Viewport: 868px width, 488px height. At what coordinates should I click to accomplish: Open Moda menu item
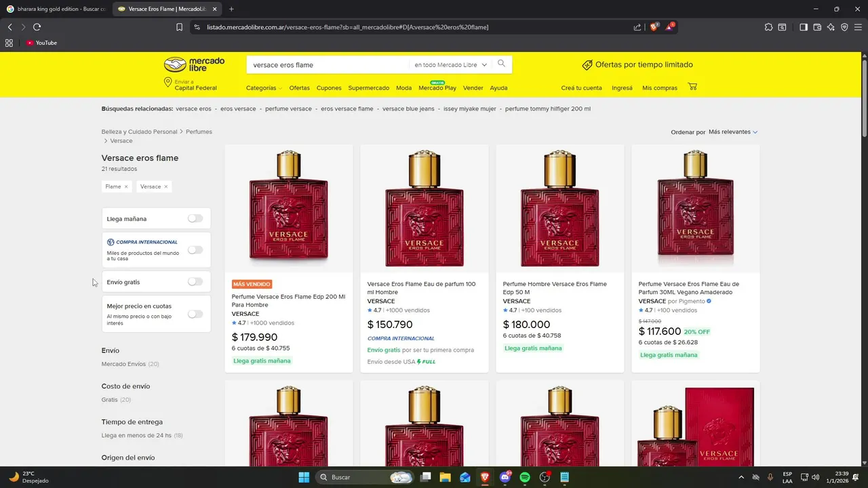click(403, 88)
